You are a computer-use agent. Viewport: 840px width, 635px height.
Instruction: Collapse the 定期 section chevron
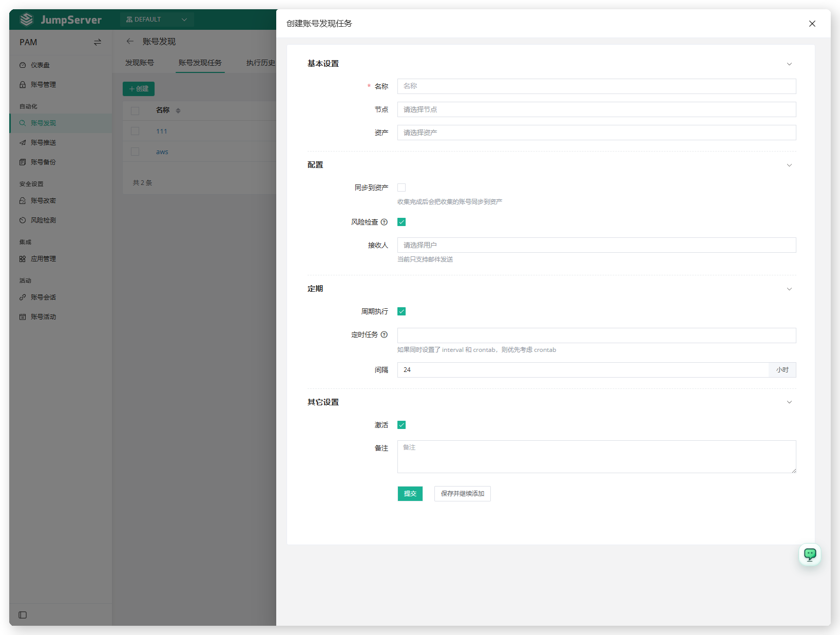(789, 289)
